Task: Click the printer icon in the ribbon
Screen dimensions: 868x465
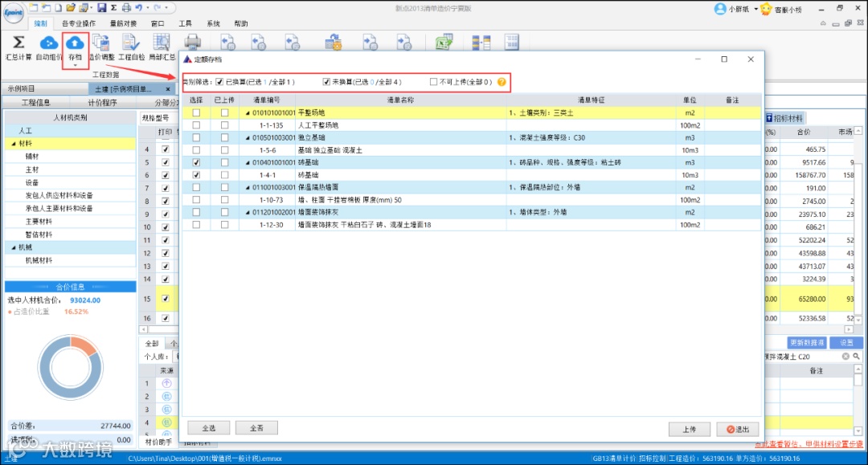Action: tap(192, 43)
